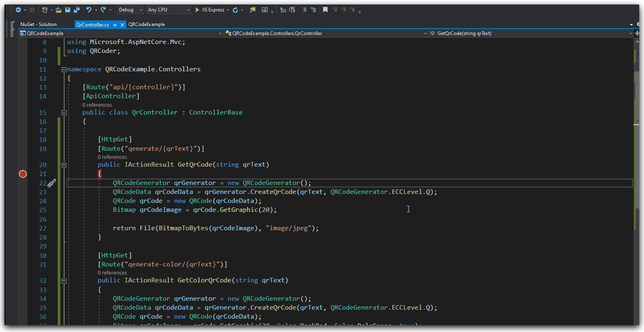
Task: Click the Save file icon
Action: click(x=68, y=10)
